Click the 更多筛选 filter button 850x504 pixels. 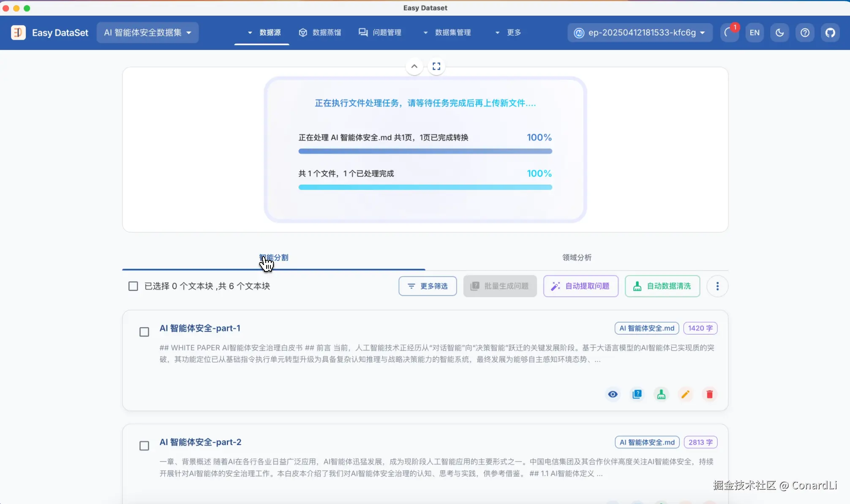(428, 286)
